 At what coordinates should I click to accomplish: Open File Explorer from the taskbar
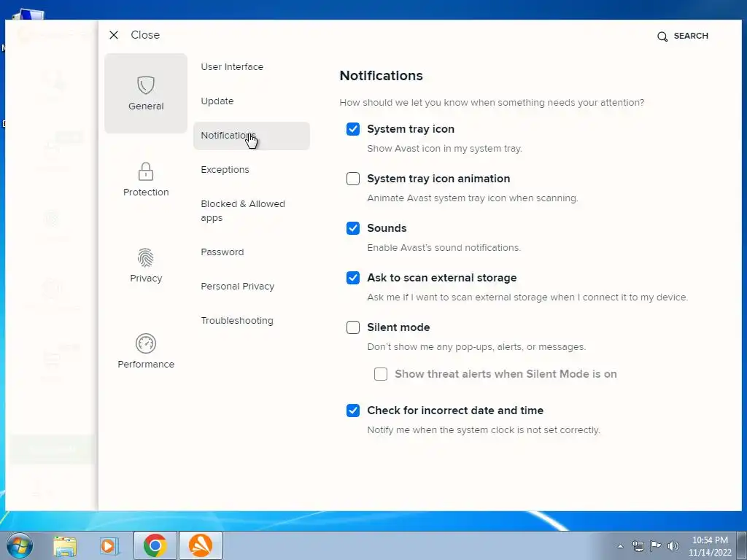(65, 545)
